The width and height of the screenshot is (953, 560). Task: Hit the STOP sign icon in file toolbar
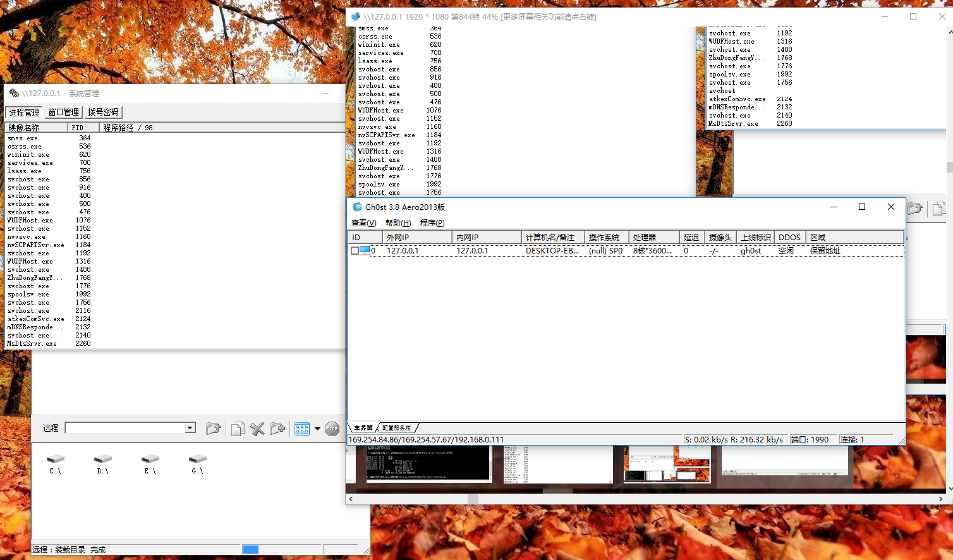[332, 429]
